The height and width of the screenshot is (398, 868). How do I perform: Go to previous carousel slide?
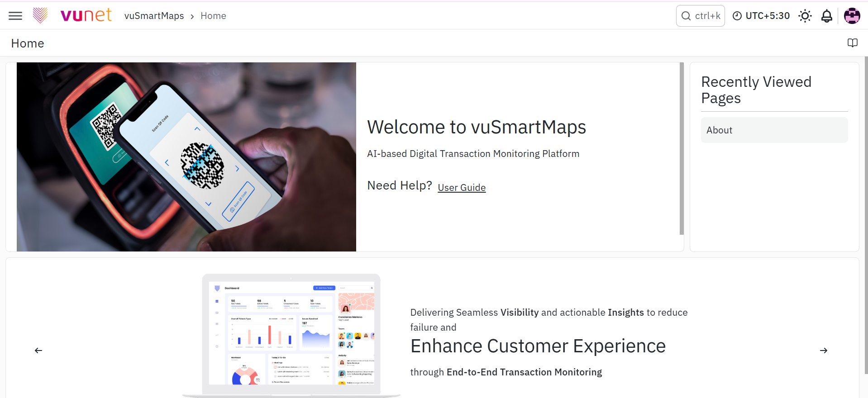[x=38, y=351]
